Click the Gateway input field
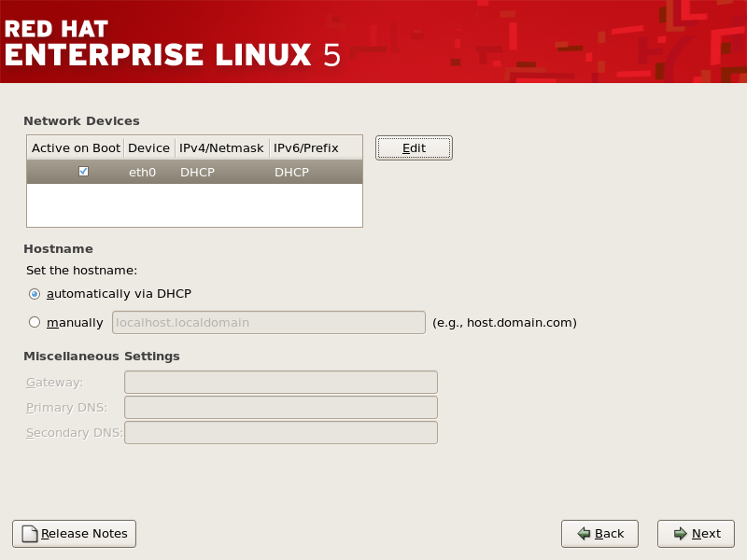The width and height of the screenshot is (747, 560). [x=280, y=382]
